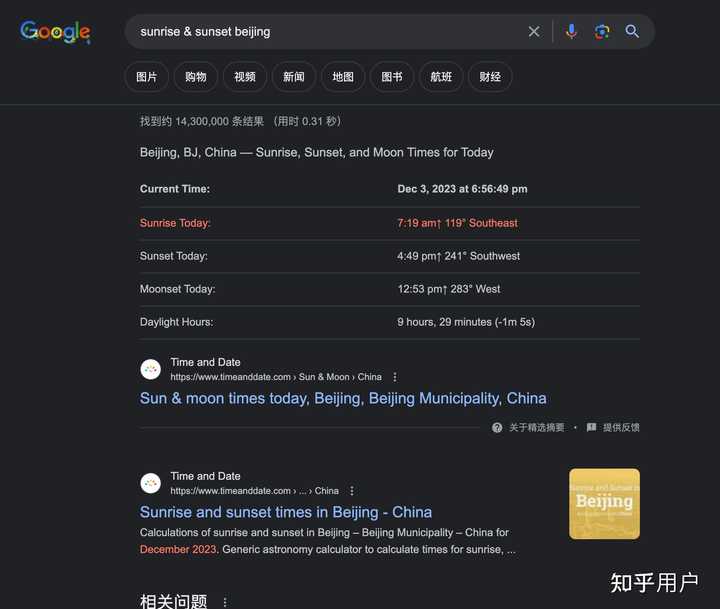Click the 'Sunset Today:' label
720x609 pixels.
point(174,256)
